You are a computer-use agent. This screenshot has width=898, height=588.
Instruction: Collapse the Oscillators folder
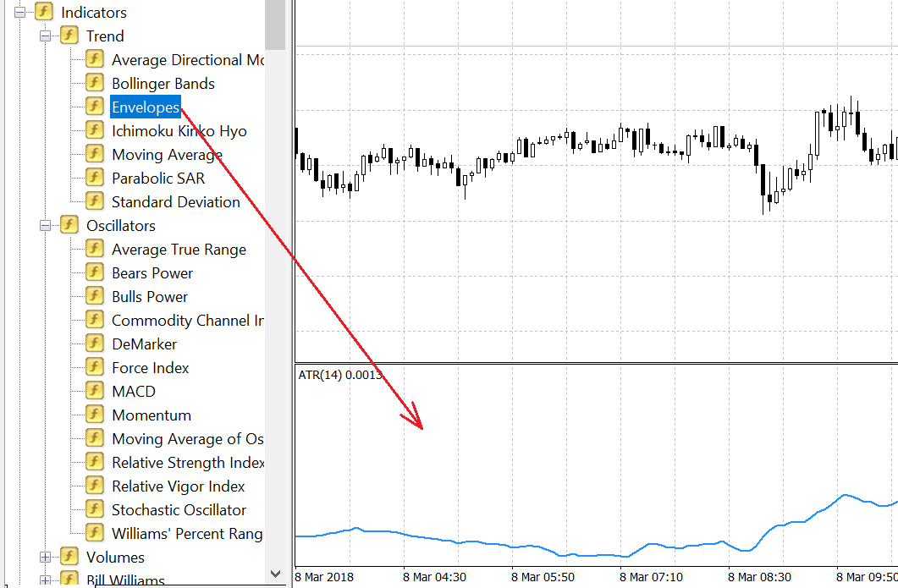[45, 226]
